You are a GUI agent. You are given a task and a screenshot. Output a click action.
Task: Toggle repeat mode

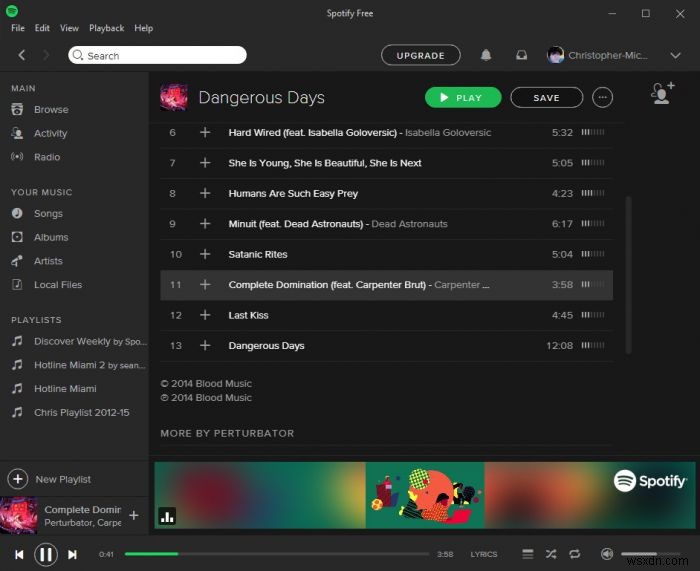click(x=575, y=554)
